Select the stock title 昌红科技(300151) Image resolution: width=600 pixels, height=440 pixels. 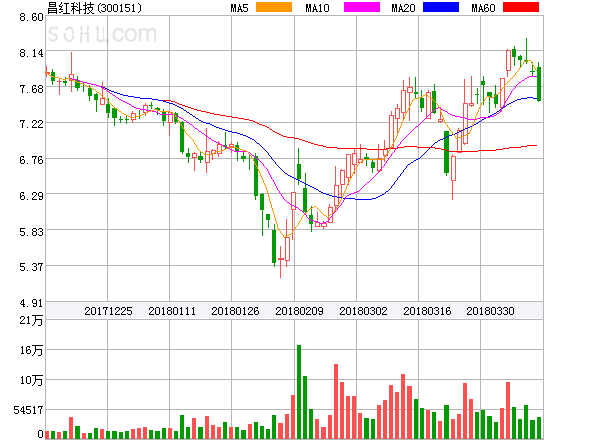click(94, 8)
